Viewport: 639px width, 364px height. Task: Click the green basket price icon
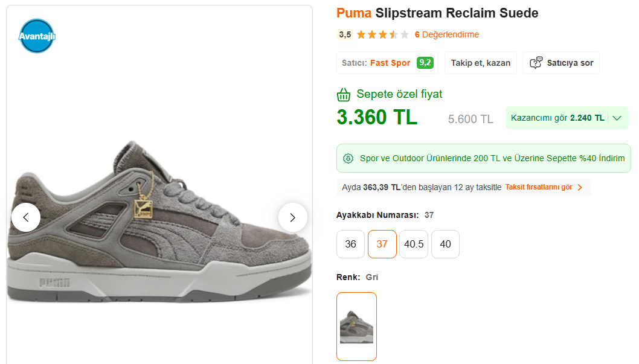click(x=344, y=94)
